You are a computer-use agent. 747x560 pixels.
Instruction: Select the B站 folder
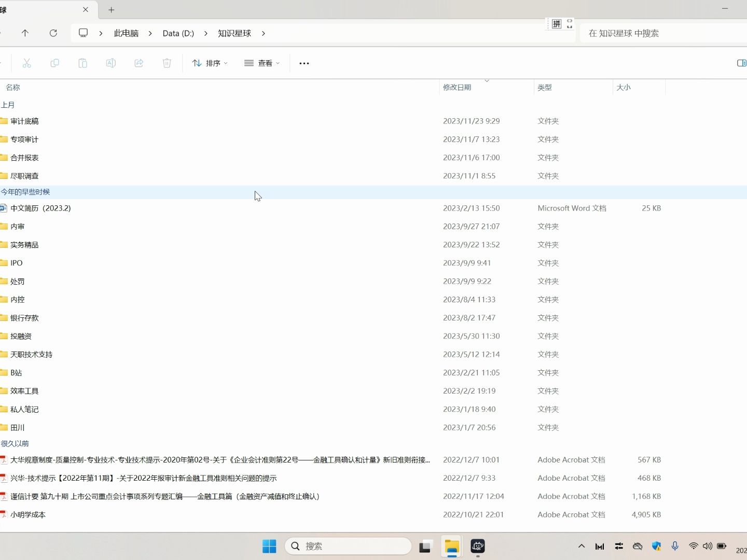16,373
